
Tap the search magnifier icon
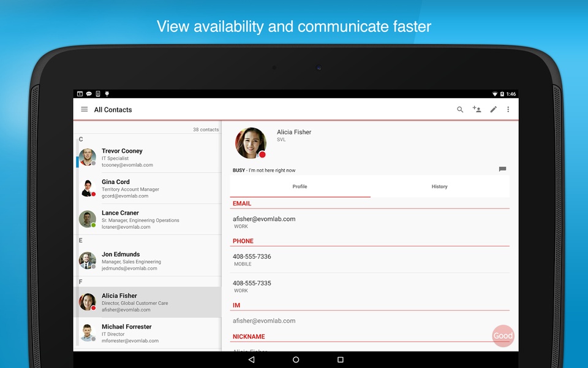[x=460, y=110]
